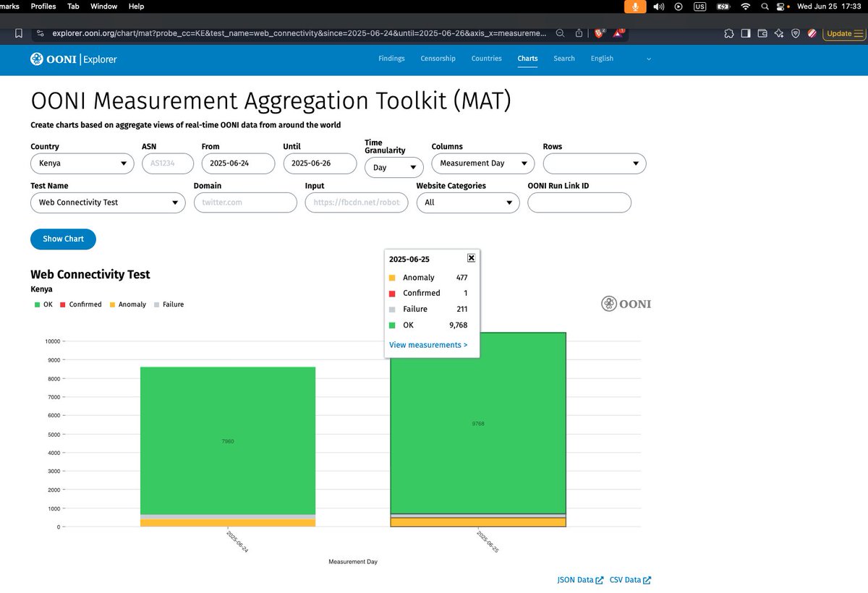Open the Profiles menu in the menu bar
The image size is (868, 593).
point(43,7)
